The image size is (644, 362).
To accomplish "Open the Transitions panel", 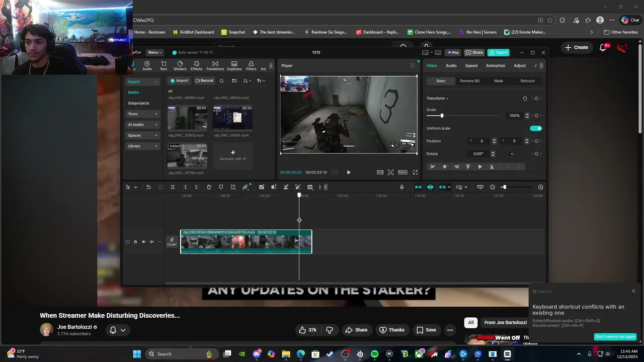I will (215, 66).
